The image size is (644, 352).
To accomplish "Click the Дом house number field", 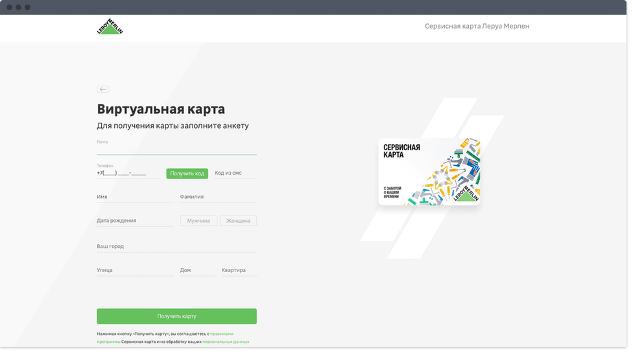I will 197,270.
